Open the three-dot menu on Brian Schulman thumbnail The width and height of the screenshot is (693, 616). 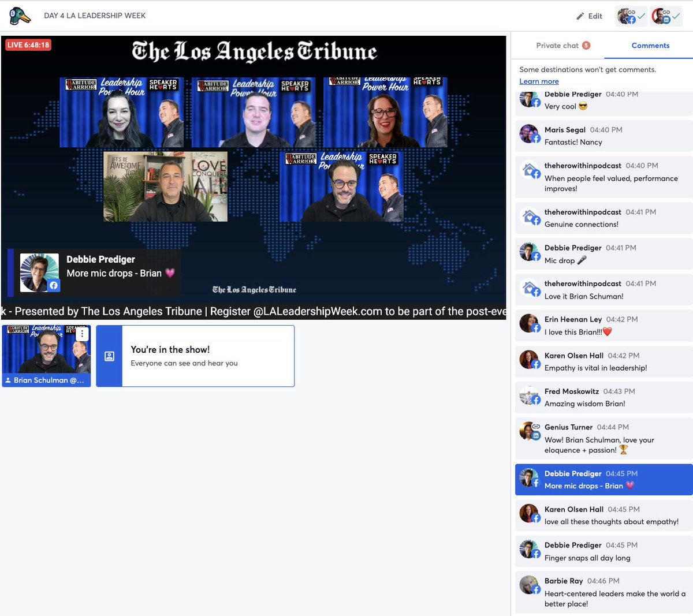83,333
